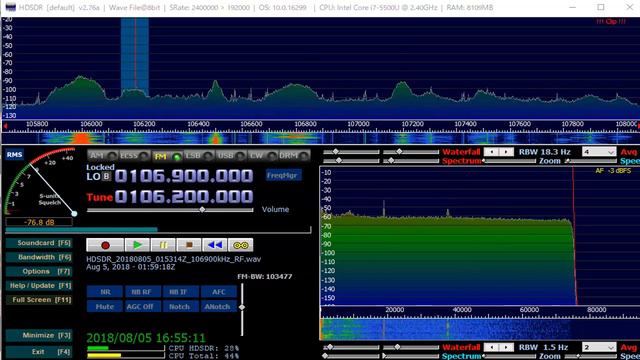640x360 pixels.
Task: Click left arrow of lower RBW stepper
Action: point(491,347)
